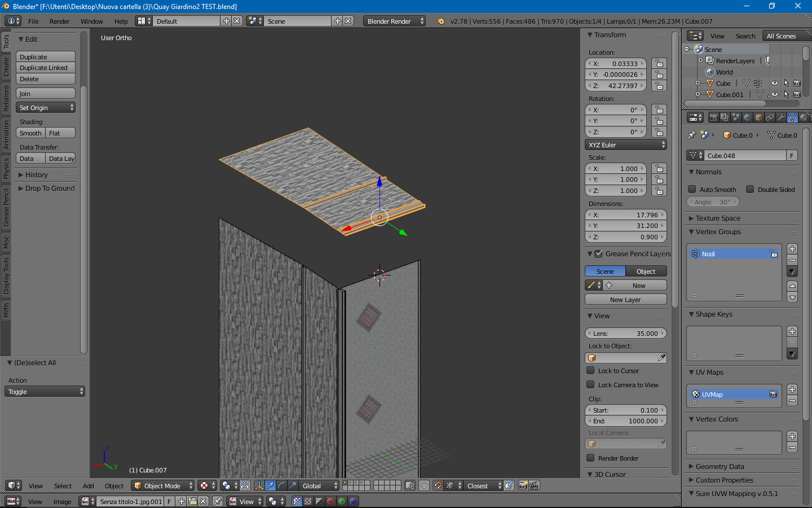This screenshot has height=508, width=812.
Task: Unlink the Senza titolo image with X icon
Action: pos(203,501)
